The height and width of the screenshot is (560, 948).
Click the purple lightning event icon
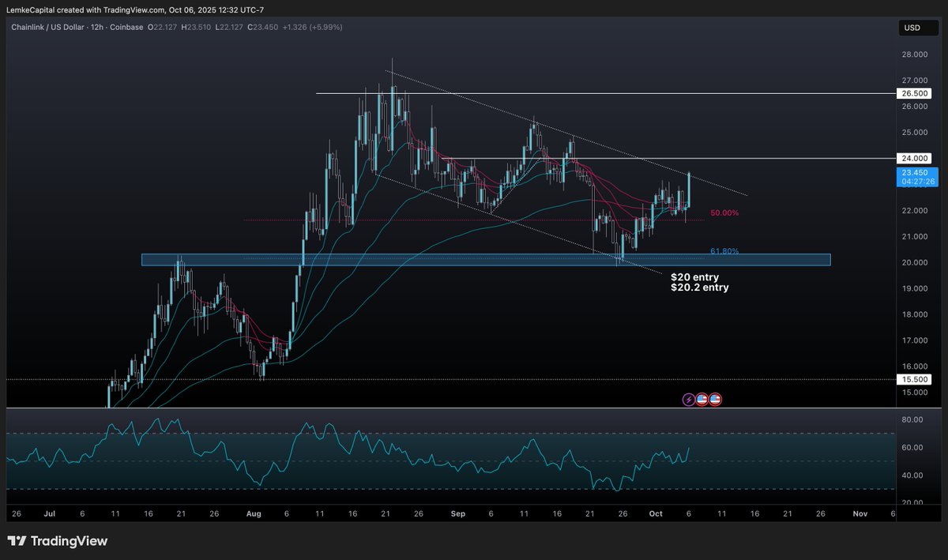pyautogui.click(x=689, y=400)
